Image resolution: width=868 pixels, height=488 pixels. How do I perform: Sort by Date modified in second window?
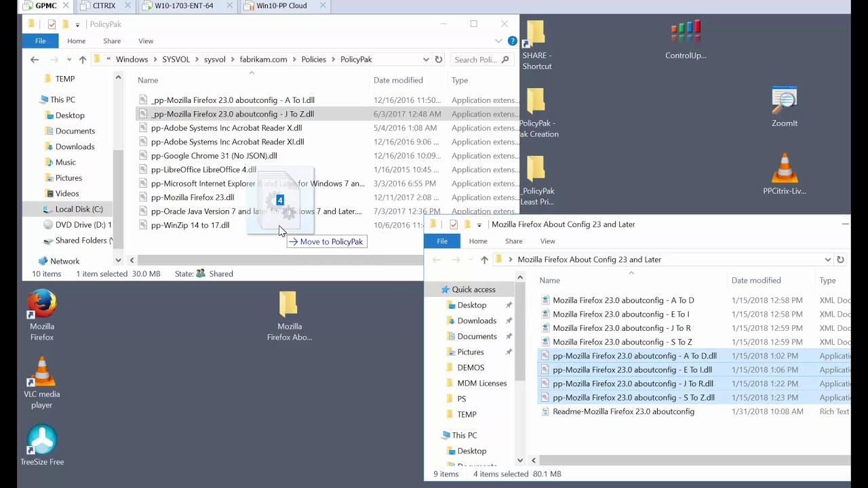(x=756, y=281)
